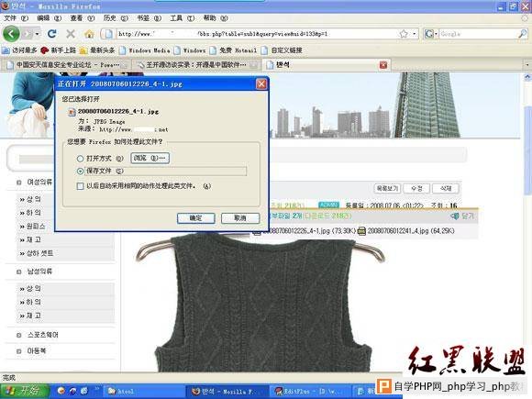Click the 确定 button in dialog
Viewport: 532px width, 399px height.
click(x=195, y=218)
